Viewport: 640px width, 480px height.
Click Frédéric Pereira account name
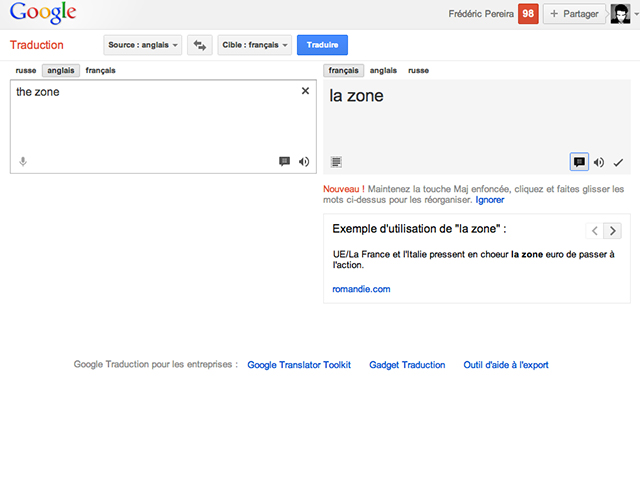(x=481, y=14)
